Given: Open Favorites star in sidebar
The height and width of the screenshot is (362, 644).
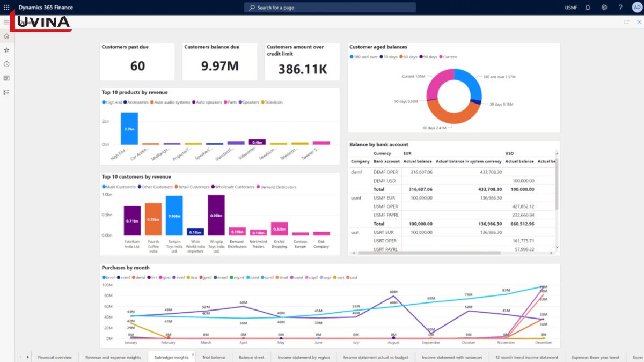Looking at the screenshot, I should (x=6, y=50).
